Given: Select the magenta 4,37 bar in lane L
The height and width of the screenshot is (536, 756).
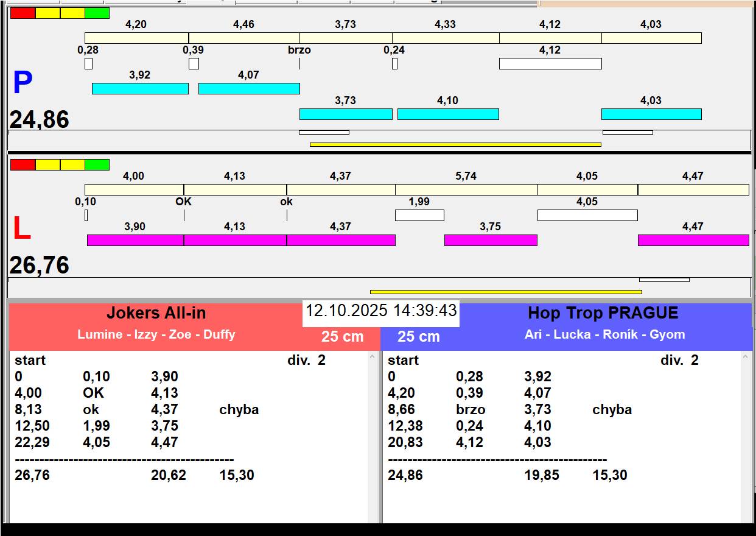Looking at the screenshot, I should [341, 240].
